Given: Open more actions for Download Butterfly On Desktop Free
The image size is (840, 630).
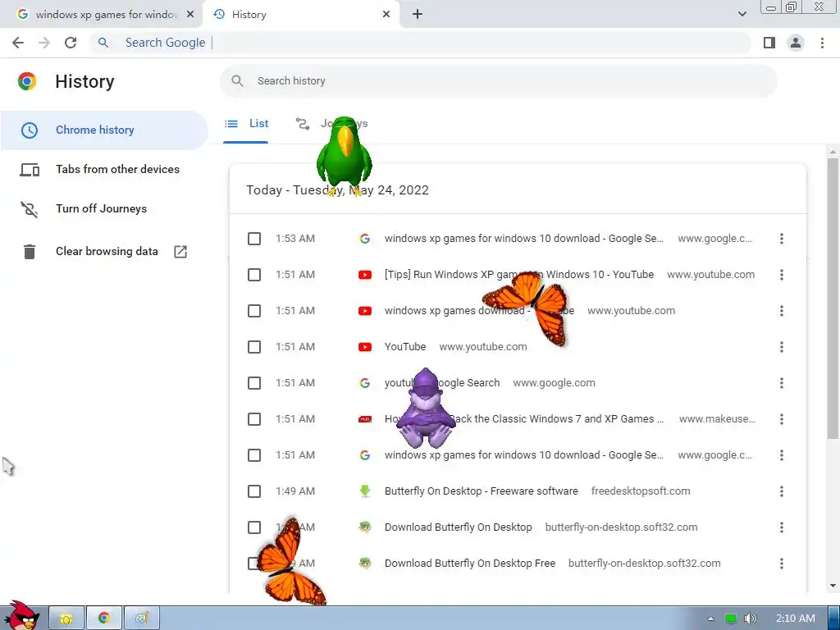Looking at the screenshot, I should (x=782, y=564).
